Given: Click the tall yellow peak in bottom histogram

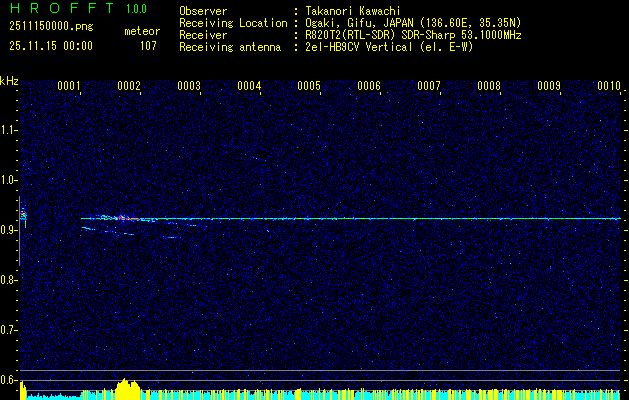Looking at the screenshot, I should click(125, 388).
